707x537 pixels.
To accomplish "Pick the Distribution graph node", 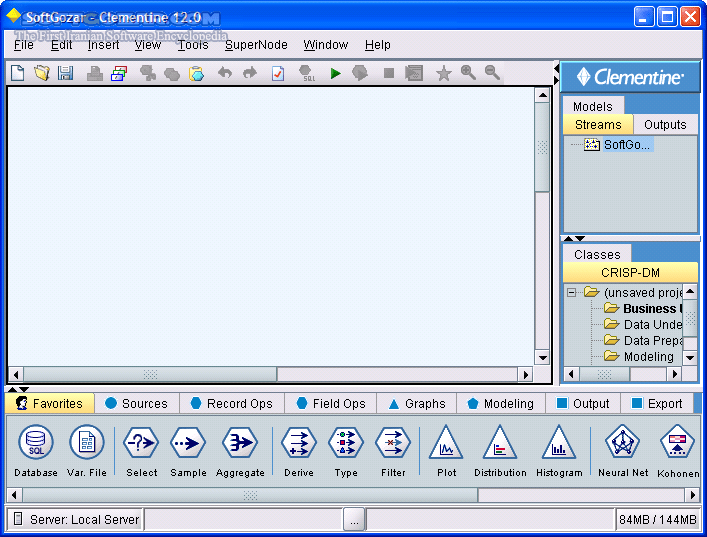I will tap(500, 450).
